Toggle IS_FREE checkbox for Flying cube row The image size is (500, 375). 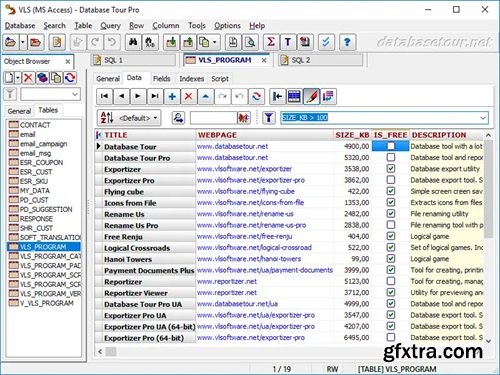(391, 191)
